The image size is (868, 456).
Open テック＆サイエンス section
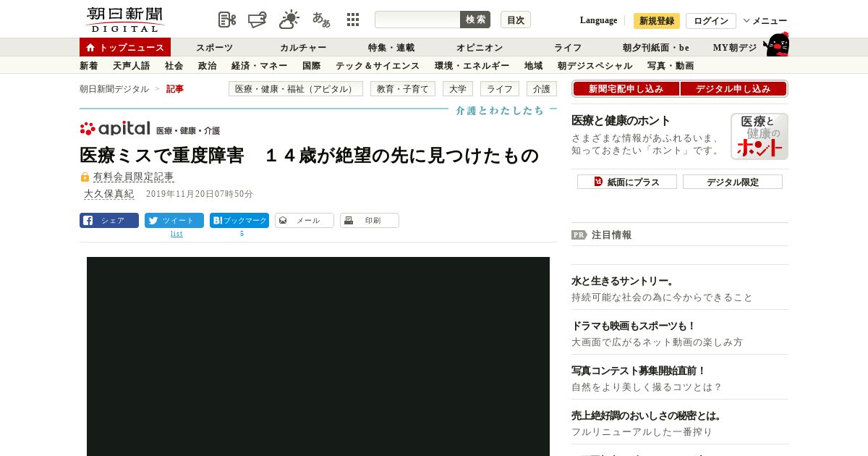point(378,65)
